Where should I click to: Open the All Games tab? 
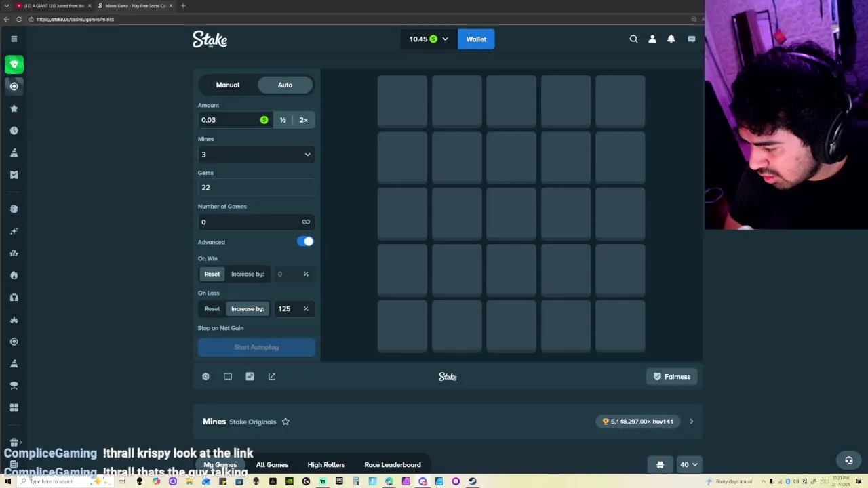point(272,465)
